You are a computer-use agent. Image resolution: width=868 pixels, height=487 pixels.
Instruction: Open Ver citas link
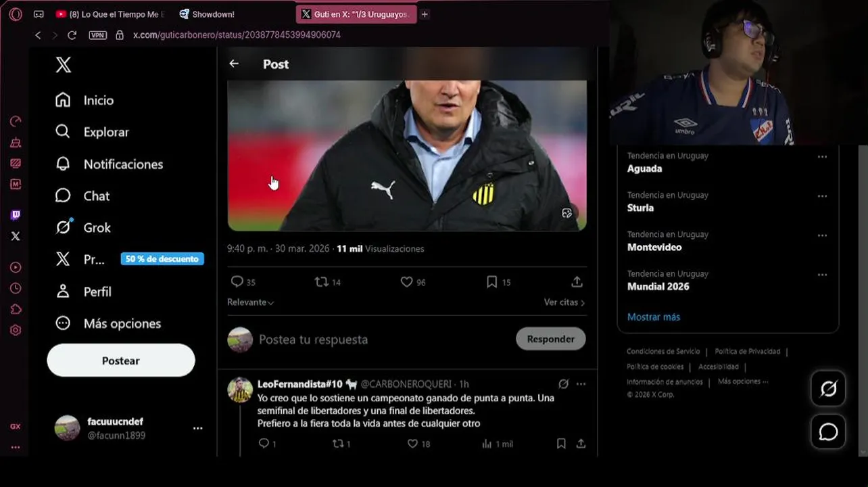tap(564, 302)
